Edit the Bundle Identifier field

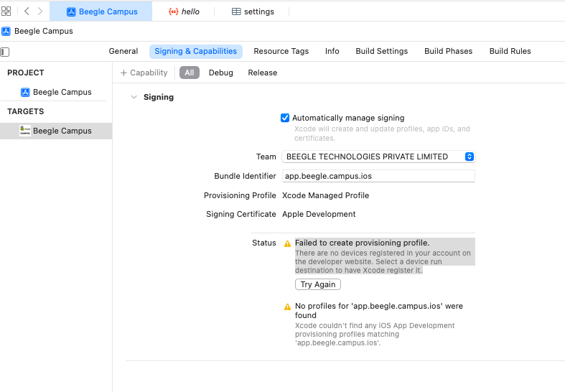coord(378,176)
